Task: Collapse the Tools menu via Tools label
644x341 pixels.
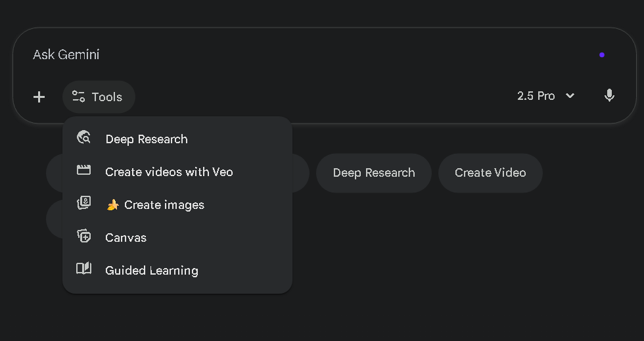Action: [x=107, y=97]
